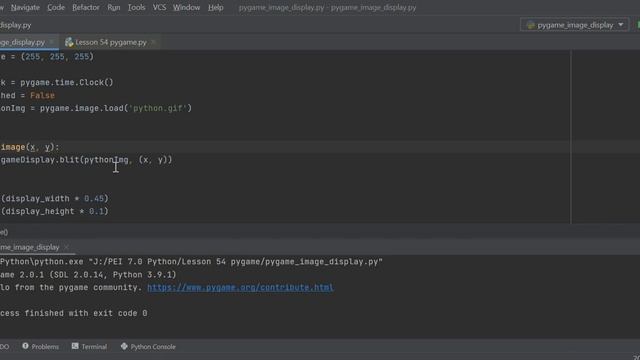This screenshot has height=360, width=640.
Task: Click the Problems warning icon
Action: pos(25,346)
